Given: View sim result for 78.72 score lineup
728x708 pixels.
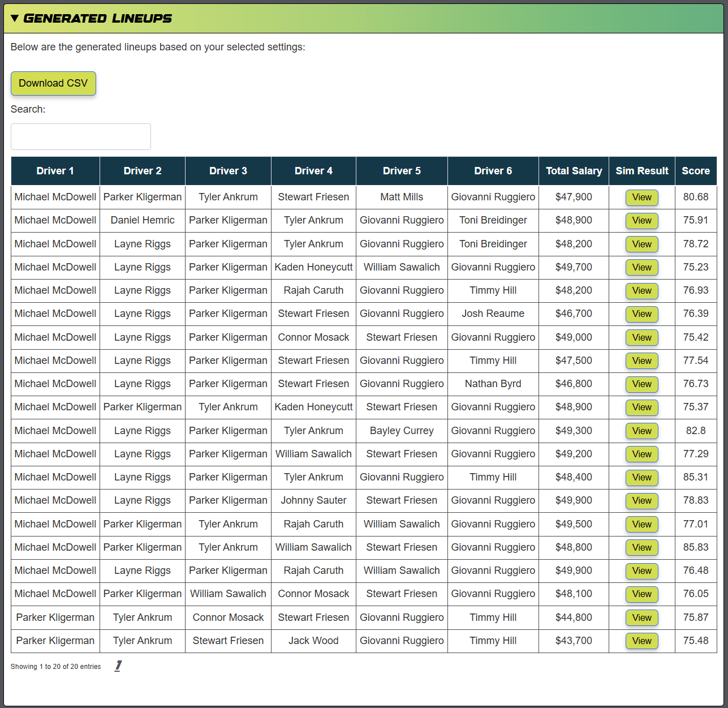Looking at the screenshot, I should point(642,244).
